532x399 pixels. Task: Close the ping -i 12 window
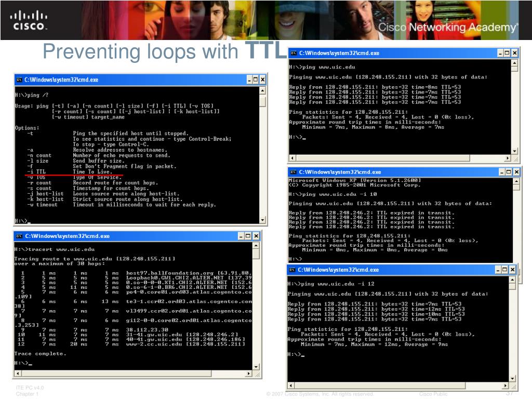click(513, 270)
